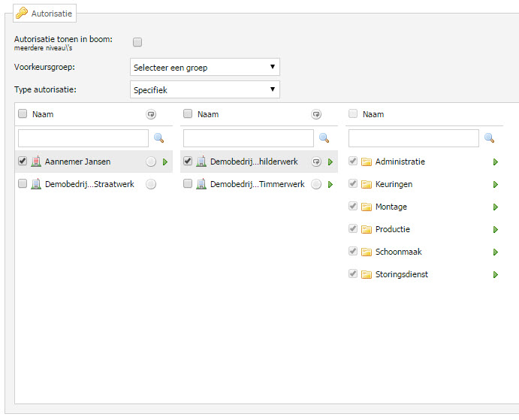Select the Demobedrij...Straatwerk row name
This screenshot has height=420, width=519.
click(x=89, y=184)
